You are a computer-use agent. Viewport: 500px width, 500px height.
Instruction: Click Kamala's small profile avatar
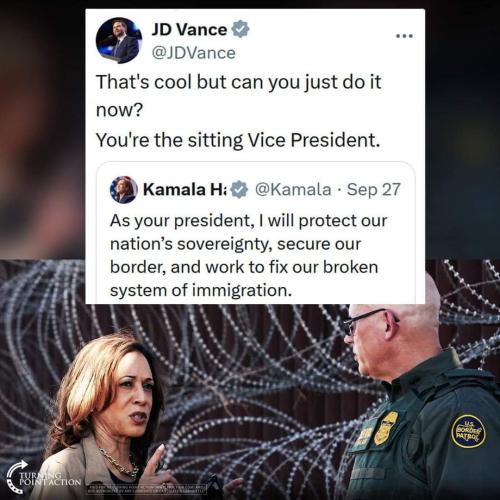pyautogui.click(x=124, y=190)
